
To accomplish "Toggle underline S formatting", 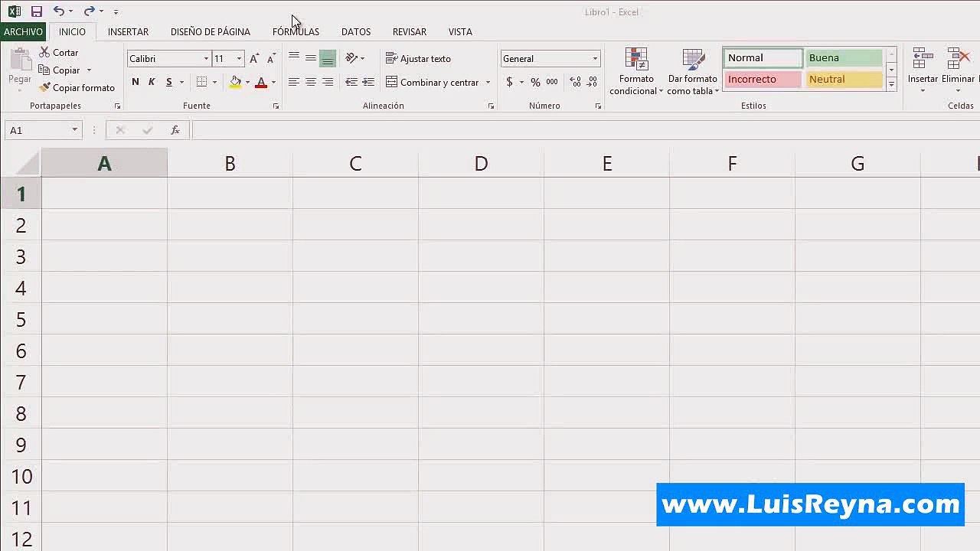I will (169, 82).
